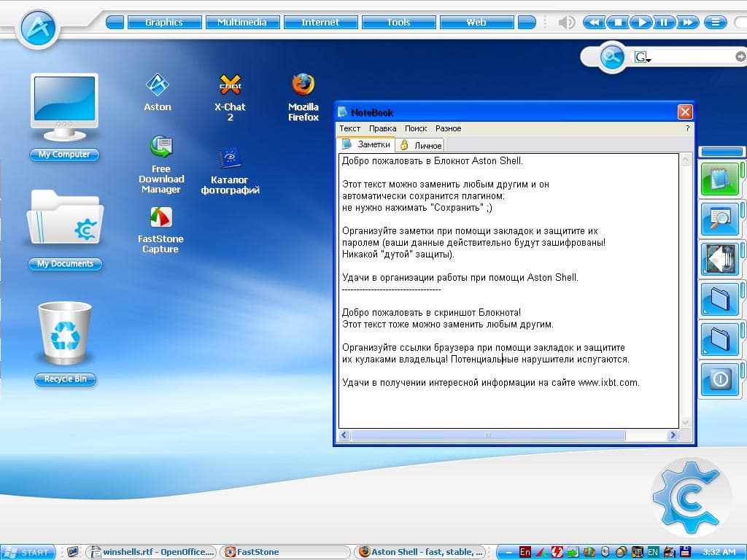Click the globe tray icon
Screen dimensions: 747x560
589,552
